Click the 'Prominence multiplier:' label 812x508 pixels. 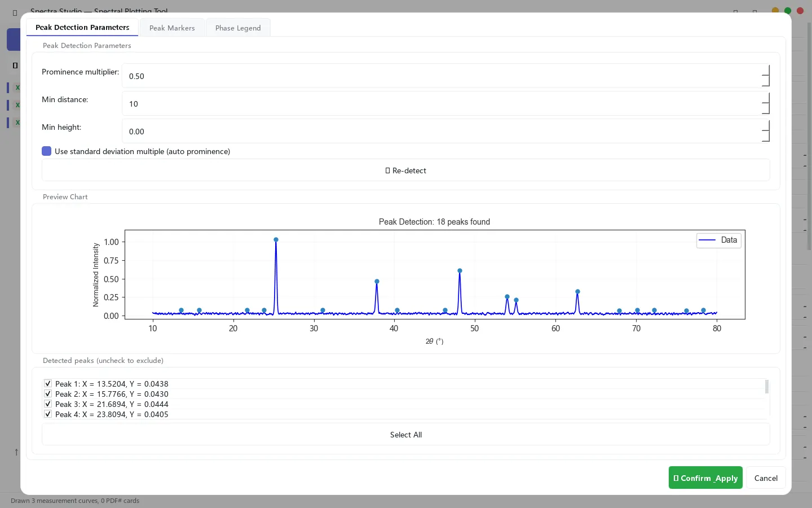pyautogui.click(x=81, y=72)
